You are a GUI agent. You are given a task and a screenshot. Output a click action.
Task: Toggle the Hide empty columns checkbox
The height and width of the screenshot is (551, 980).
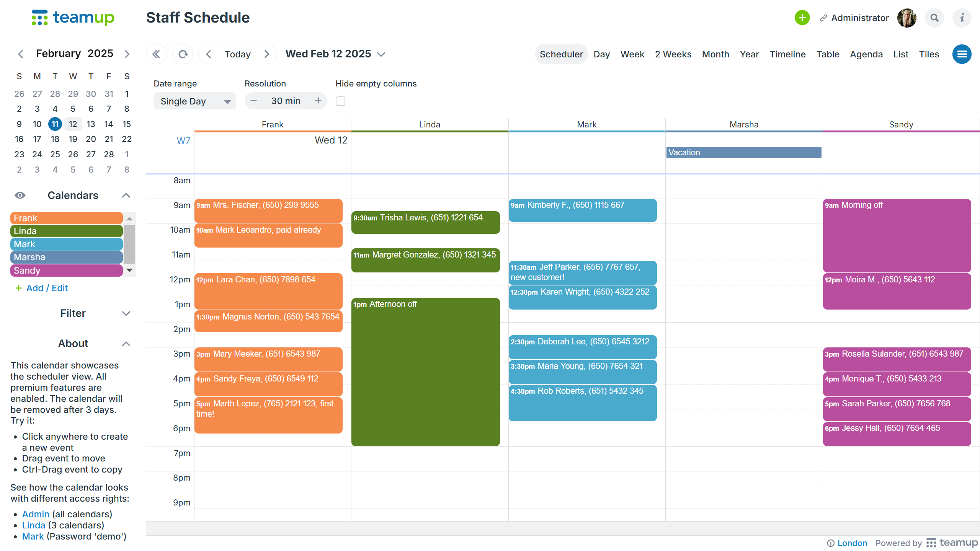[x=340, y=101]
